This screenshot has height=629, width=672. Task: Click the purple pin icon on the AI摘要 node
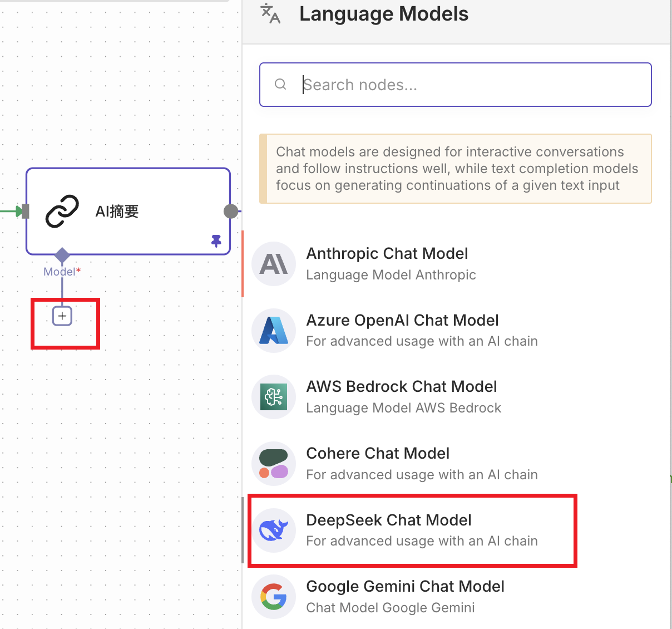(216, 240)
